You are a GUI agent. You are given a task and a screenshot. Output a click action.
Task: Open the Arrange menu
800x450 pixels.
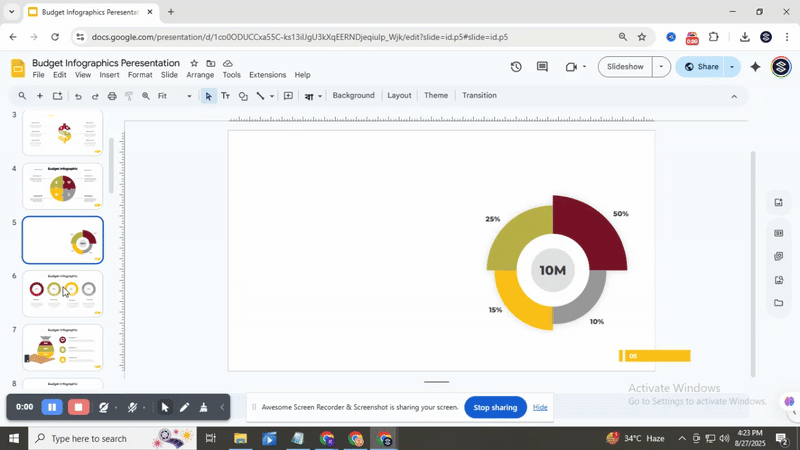click(x=200, y=75)
